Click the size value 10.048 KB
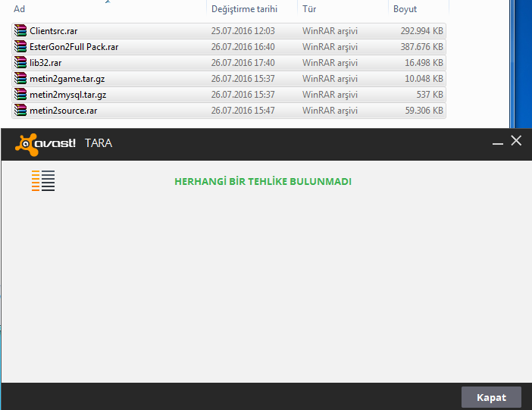 tap(424, 79)
